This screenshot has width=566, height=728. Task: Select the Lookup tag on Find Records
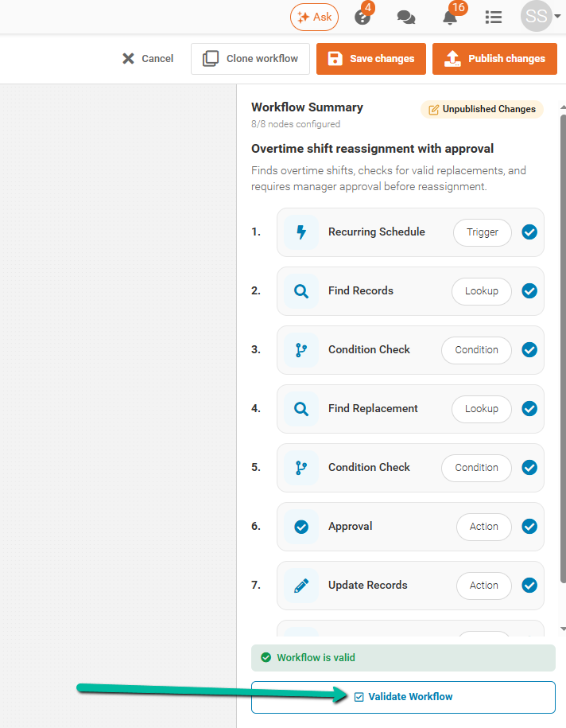(x=482, y=291)
